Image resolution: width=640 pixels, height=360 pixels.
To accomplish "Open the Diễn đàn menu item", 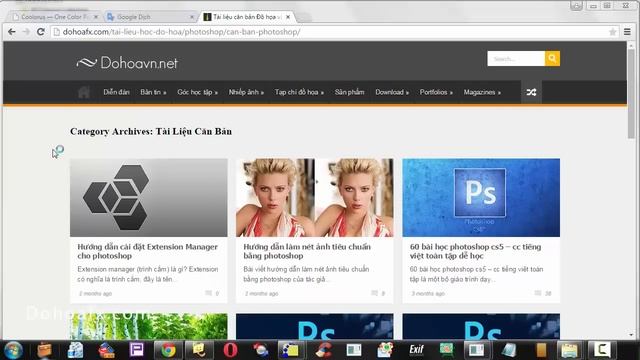I will (116, 92).
